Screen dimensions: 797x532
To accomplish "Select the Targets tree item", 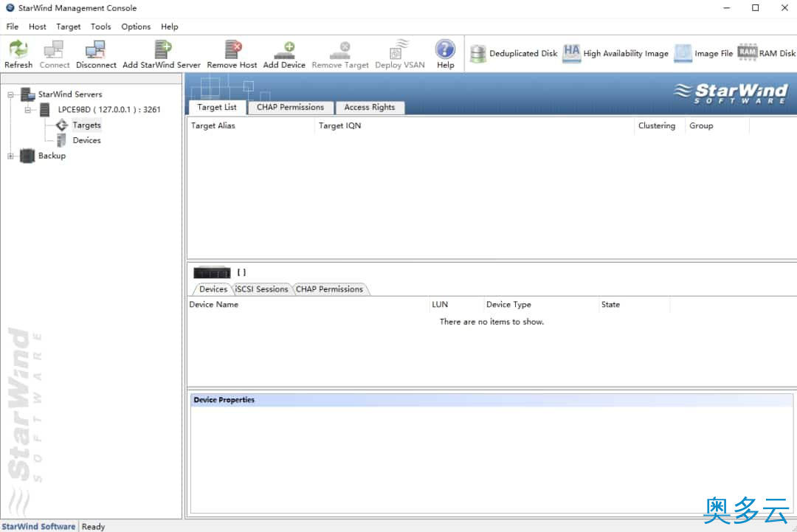I will click(86, 125).
